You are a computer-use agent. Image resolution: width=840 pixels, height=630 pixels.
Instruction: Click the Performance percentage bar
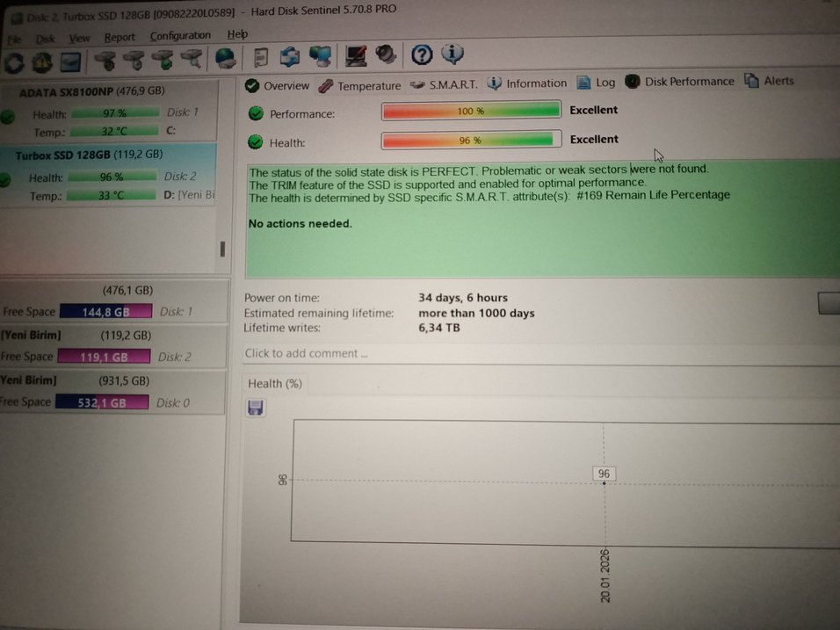pos(471,110)
